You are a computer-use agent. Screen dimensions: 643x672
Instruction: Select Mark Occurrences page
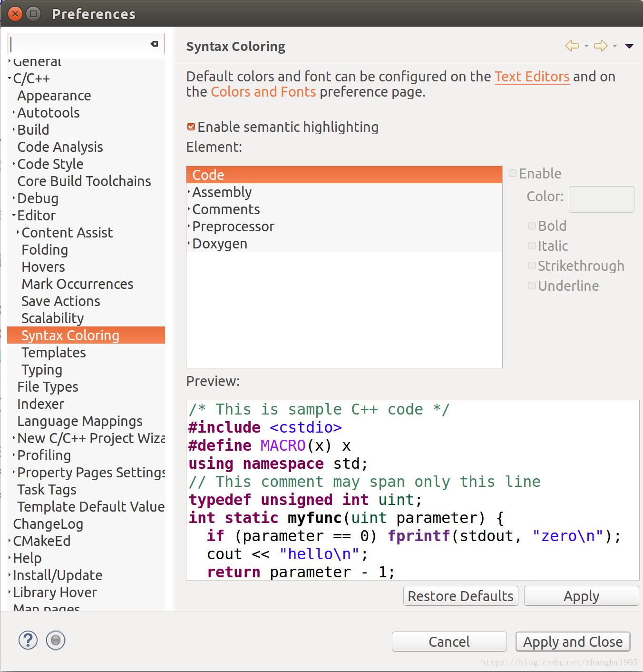(x=78, y=284)
